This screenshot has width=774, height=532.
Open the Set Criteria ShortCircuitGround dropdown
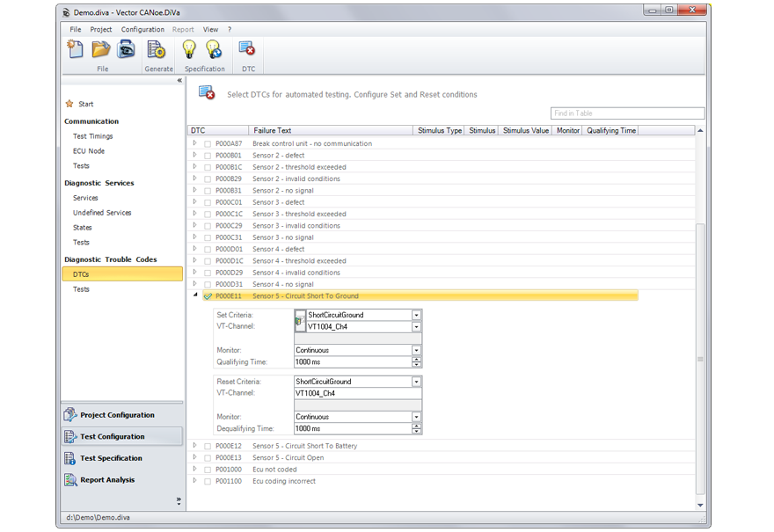tap(417, 315)
